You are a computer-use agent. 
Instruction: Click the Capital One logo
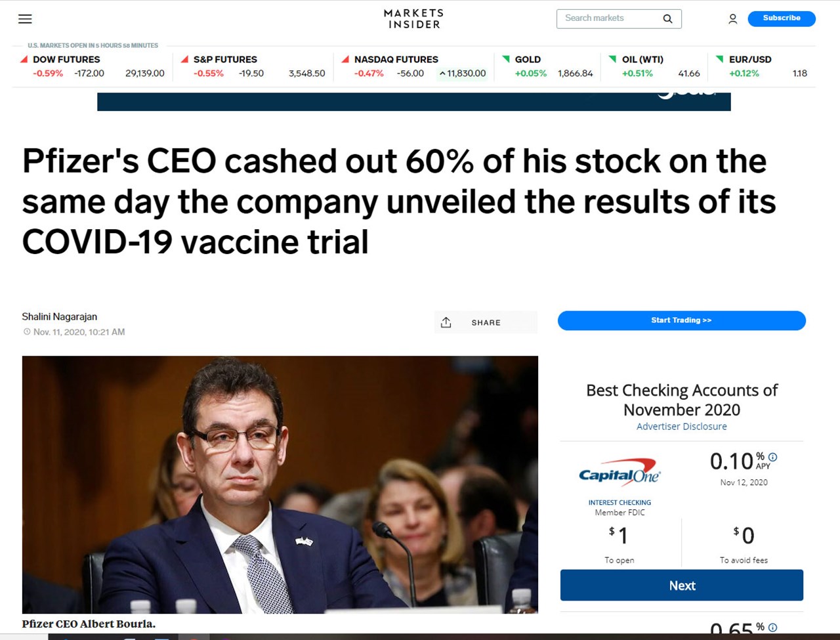click(619, 472)
